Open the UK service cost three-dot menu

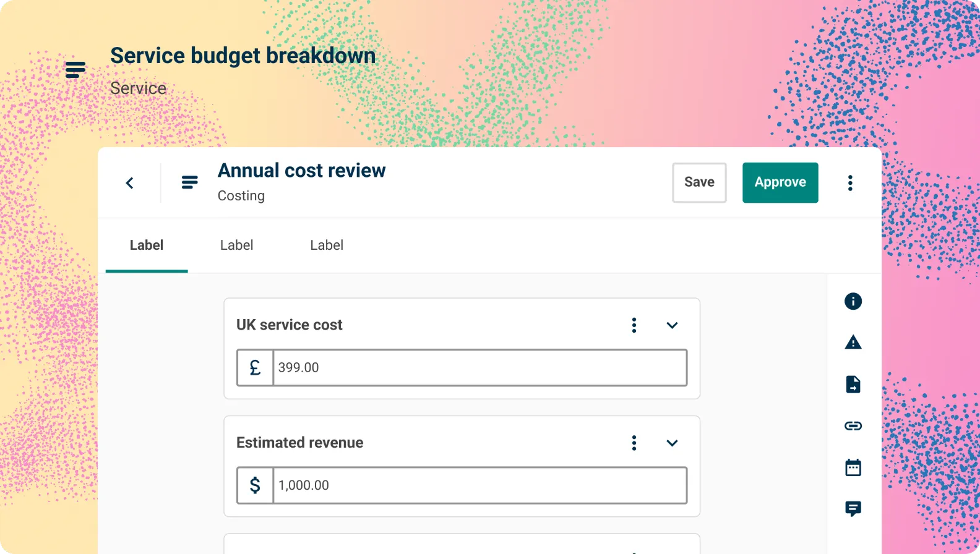tap(634, 325)
